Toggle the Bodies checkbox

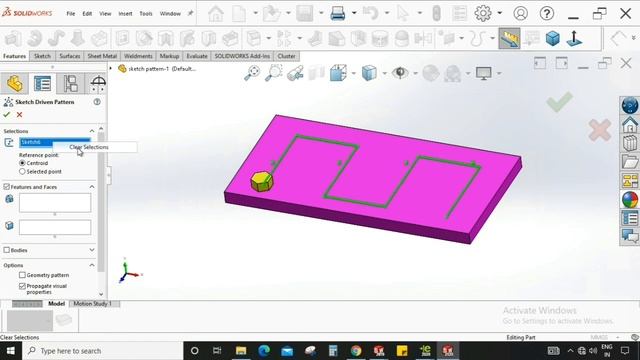tap(7, 250)
